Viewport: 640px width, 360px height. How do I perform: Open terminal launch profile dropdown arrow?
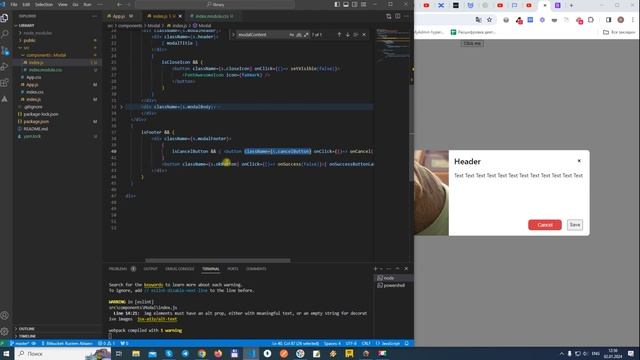(382, 269)
